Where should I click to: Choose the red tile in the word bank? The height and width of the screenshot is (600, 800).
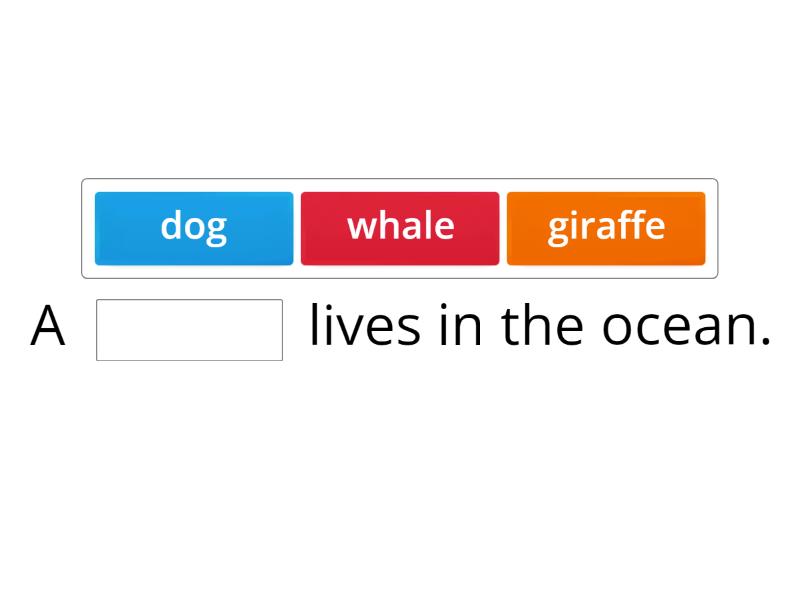click(400, 228)
